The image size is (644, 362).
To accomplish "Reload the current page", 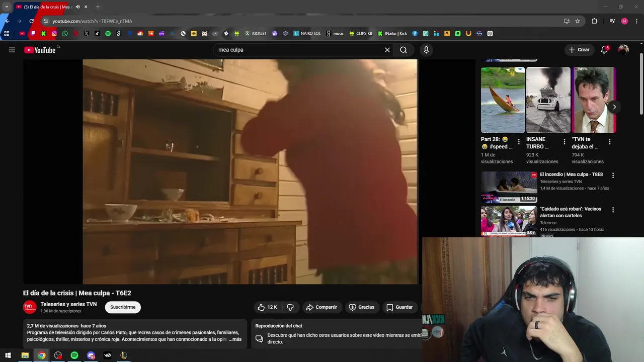I will click(31, 21).
